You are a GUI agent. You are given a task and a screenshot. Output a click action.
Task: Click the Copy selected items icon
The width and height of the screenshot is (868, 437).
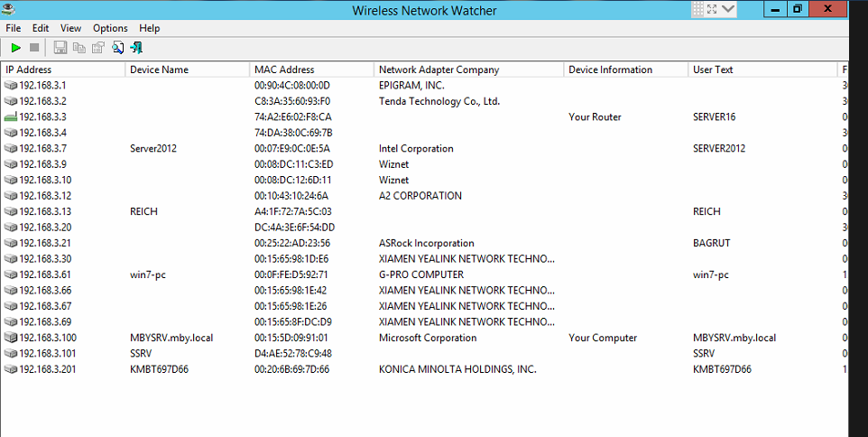click(x=79, y=47)
